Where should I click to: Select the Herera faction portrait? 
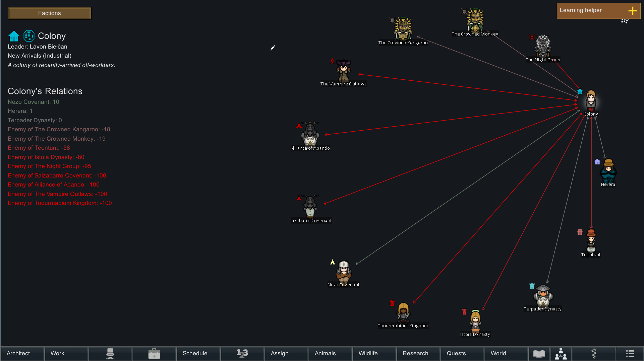coord(608,170)
